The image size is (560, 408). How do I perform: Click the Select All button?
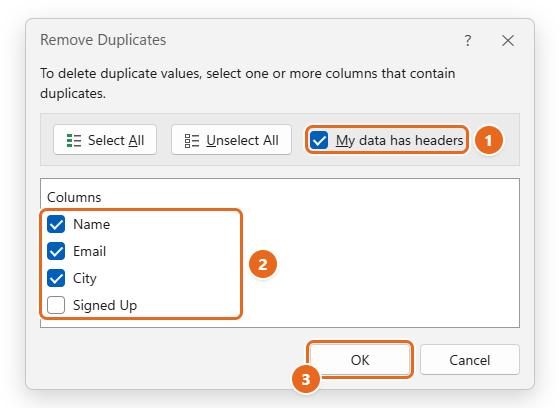coord(105,140)
